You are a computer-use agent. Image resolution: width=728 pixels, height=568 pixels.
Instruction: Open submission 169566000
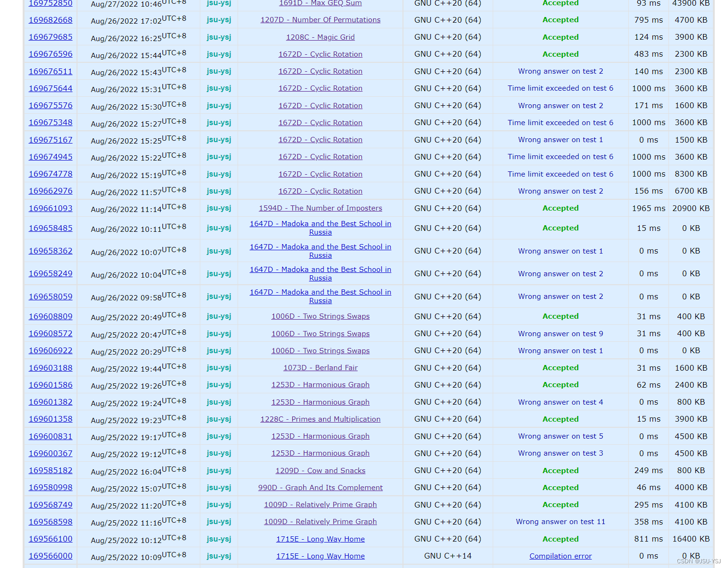coord(51,556)
